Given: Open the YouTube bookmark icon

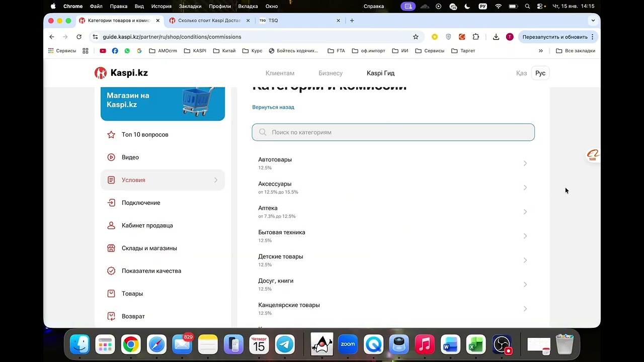Looking at the screenshot, I should (103, 51).
